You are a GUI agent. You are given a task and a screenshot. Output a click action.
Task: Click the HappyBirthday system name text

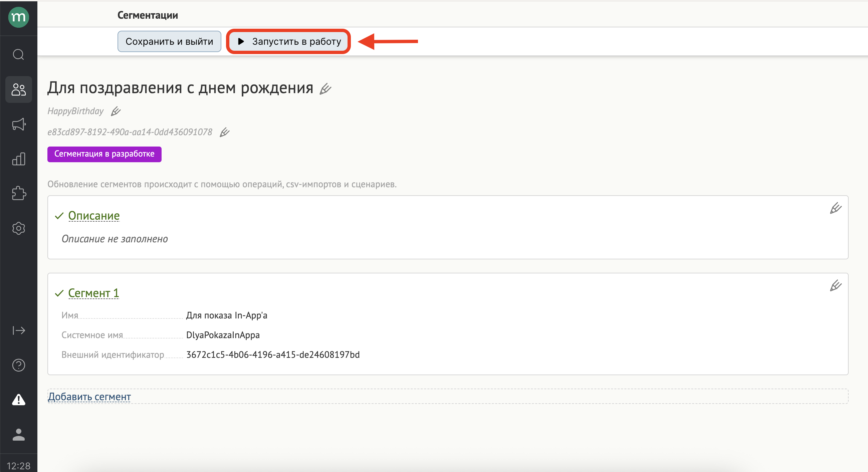[75, 111]
